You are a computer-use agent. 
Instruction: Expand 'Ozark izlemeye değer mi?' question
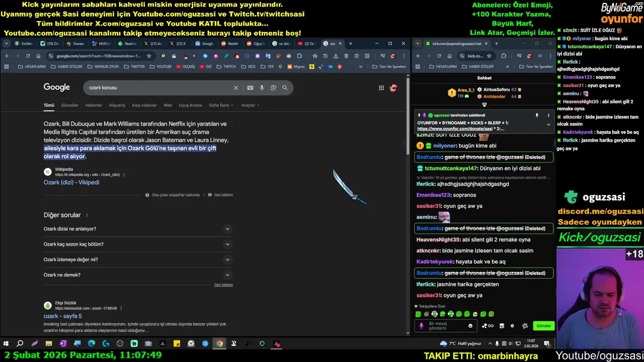[138, 259]
